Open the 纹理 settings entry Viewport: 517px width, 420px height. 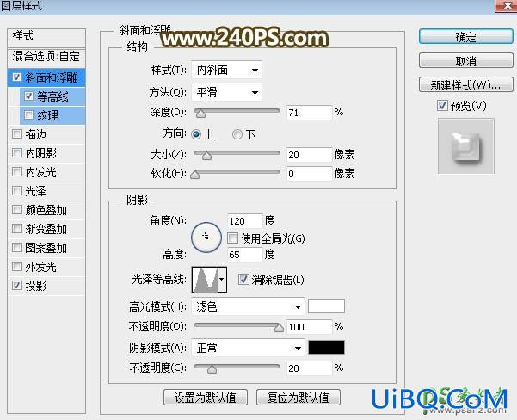pyautogui.click(x=48, y=115)
